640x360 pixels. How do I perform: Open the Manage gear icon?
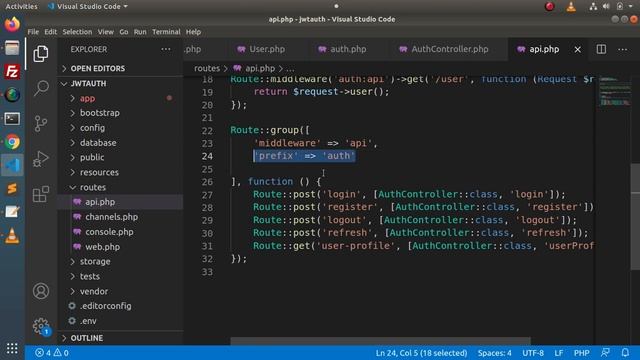click(x=41, y=326)
